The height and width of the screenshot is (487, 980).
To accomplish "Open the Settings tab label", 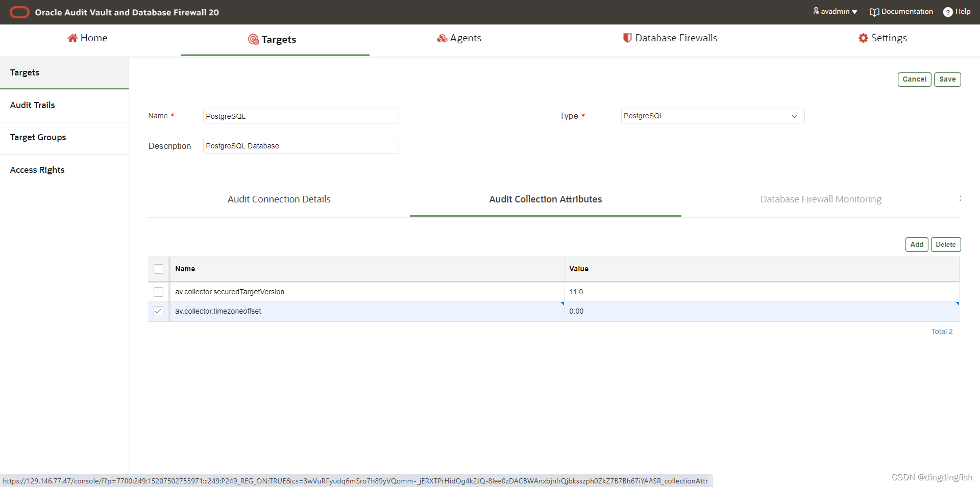I will (x=889, y=38).
